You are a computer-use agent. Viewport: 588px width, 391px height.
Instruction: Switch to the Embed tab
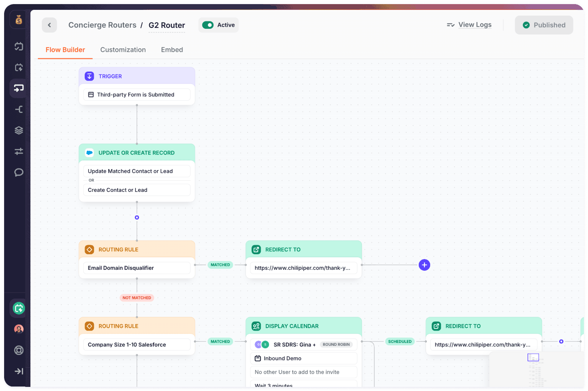[172, 50]
